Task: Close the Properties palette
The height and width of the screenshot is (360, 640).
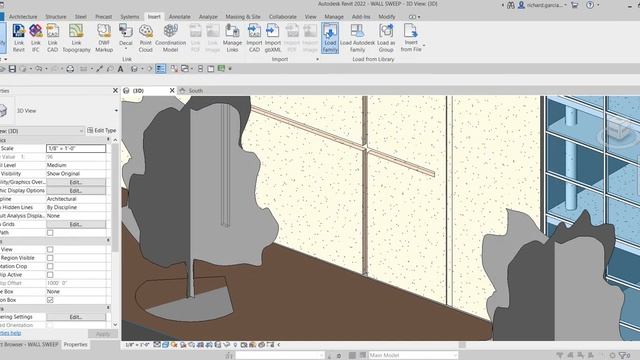Action: click(115, 91)
